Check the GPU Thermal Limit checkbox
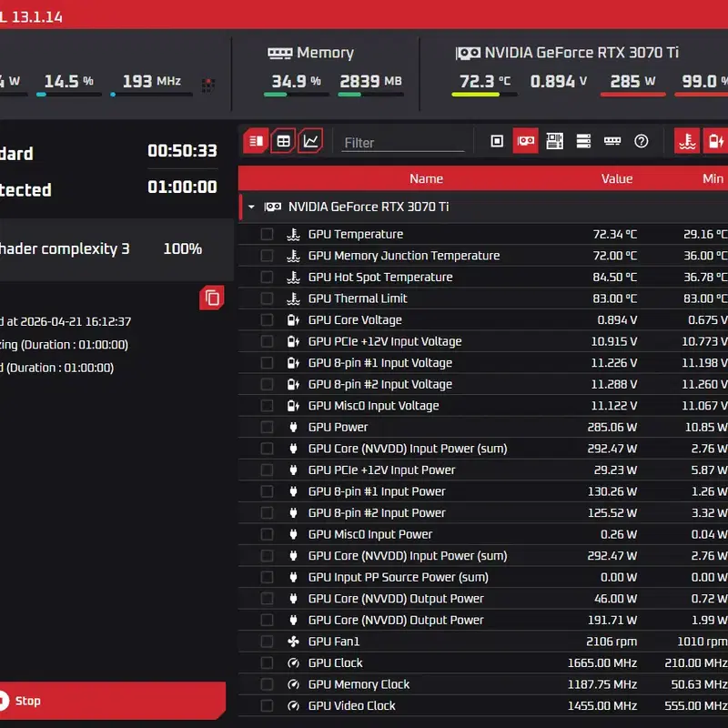The height and width of the screenshot is (728, 728). pos(267,298)
